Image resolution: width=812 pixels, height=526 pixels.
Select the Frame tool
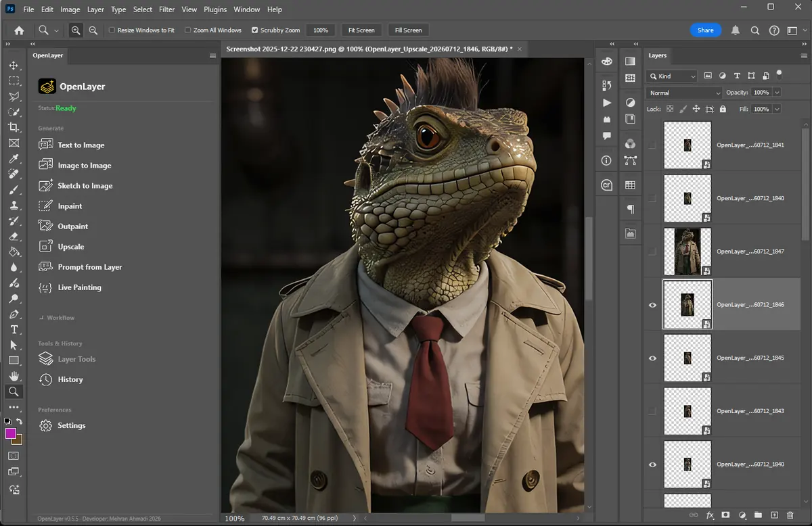(x=14, y=143)
